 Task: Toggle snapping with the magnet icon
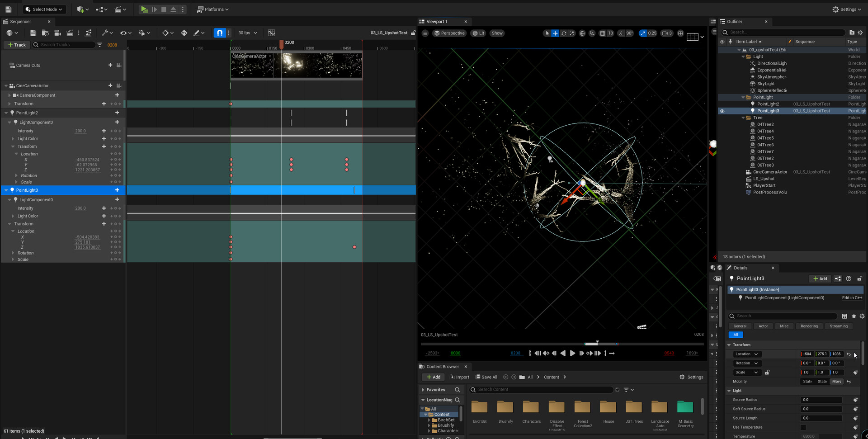pos(219,33)
